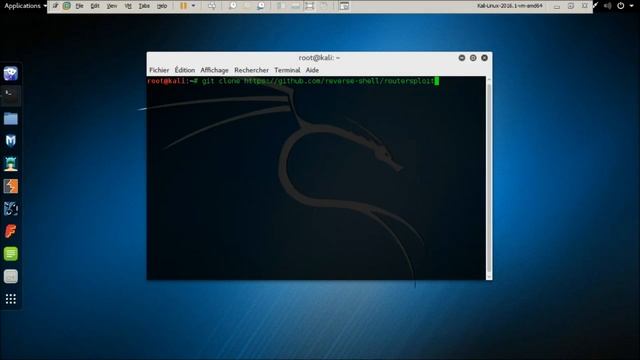Minimize the terminal window
640x360 pixels.
(462, 58)
